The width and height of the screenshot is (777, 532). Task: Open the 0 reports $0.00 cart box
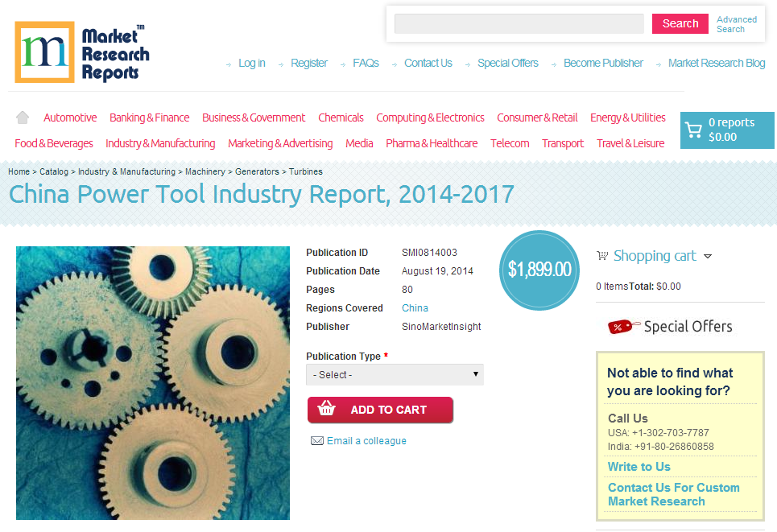tap(727, 130)
